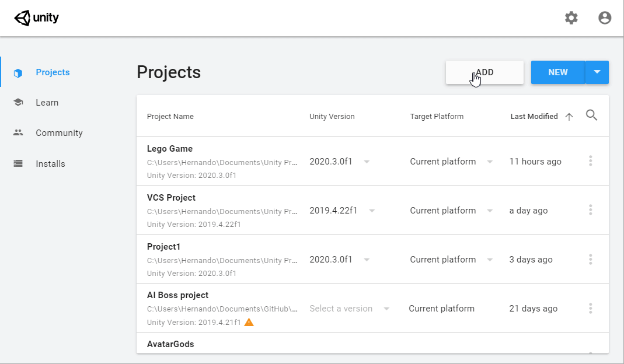Click the Projects cube icon in sidebar

click(x=18, y=73)
